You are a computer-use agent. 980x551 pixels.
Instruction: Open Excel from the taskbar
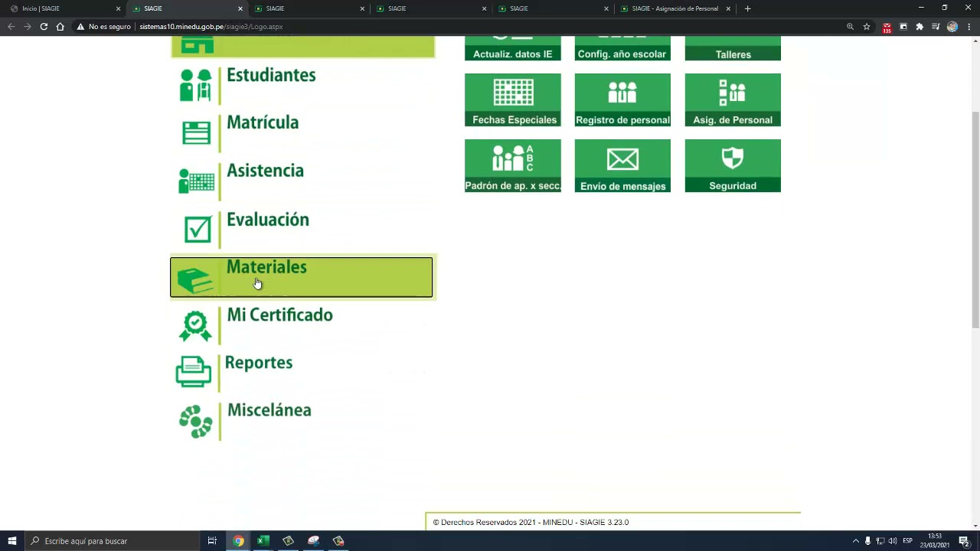(263, 541)
